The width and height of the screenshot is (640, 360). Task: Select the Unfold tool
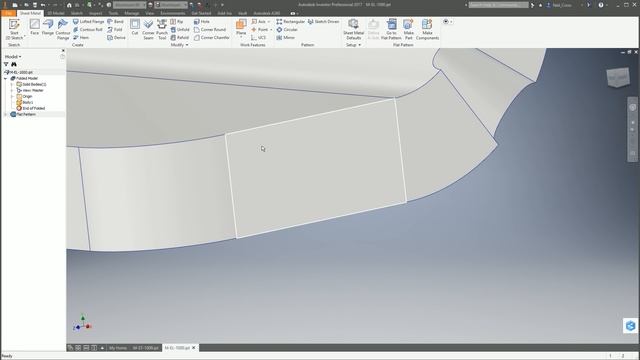(180, 29)
